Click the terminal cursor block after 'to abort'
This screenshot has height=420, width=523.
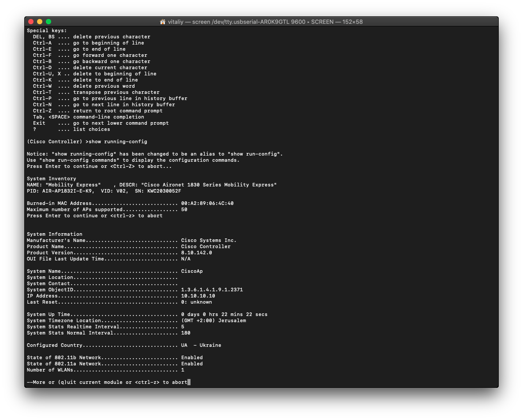click(189, 383)
